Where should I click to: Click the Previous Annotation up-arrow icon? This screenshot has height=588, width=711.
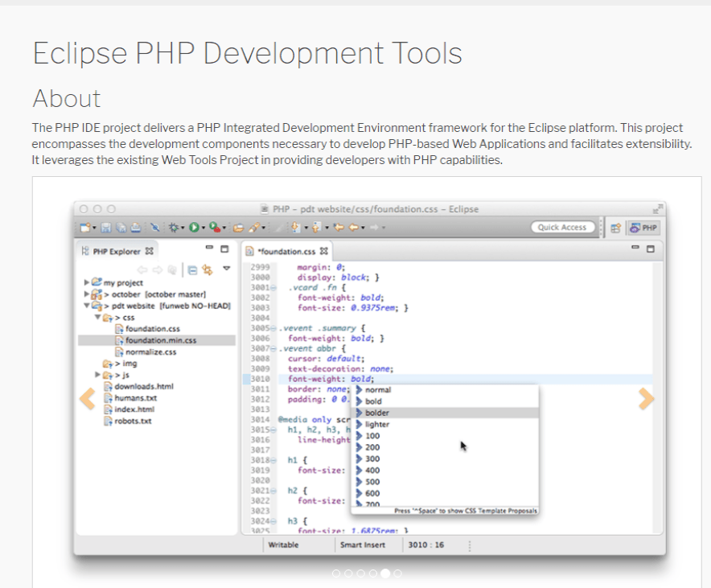[x=317, y=228]
